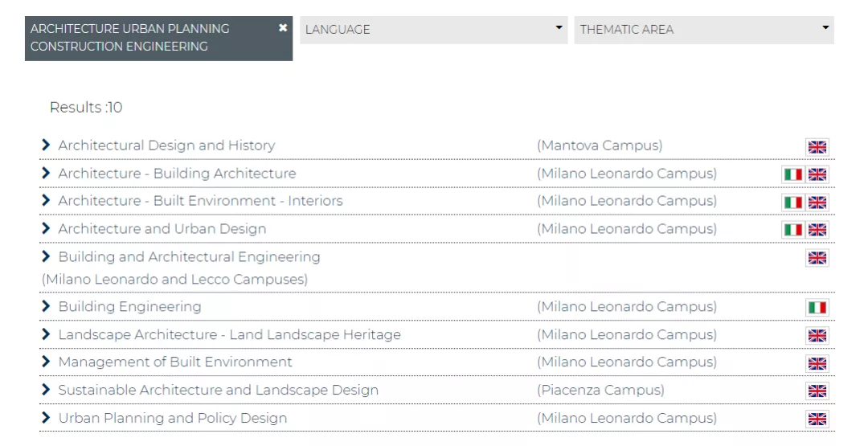Remove the Architecture Urban Planning filter

(x=283, y=28)
